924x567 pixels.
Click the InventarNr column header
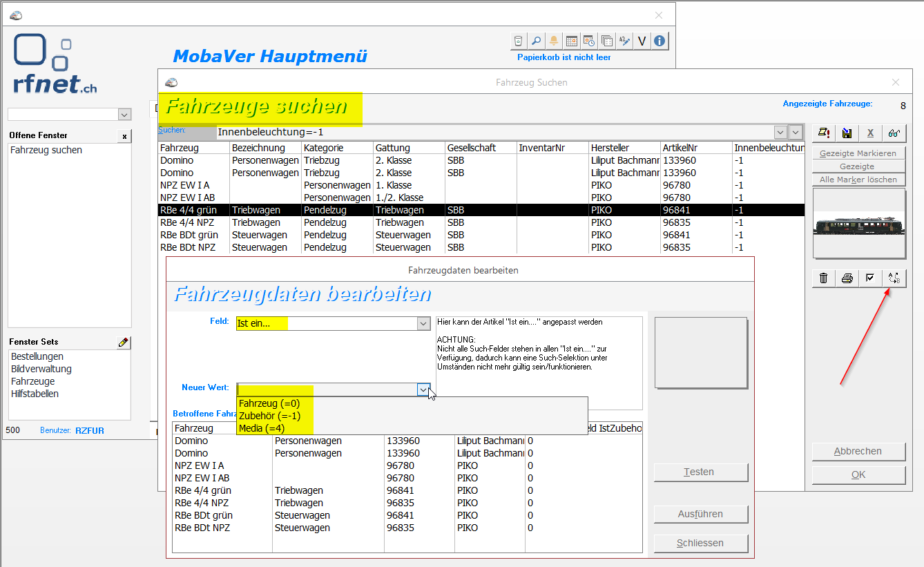coord(552,148)
